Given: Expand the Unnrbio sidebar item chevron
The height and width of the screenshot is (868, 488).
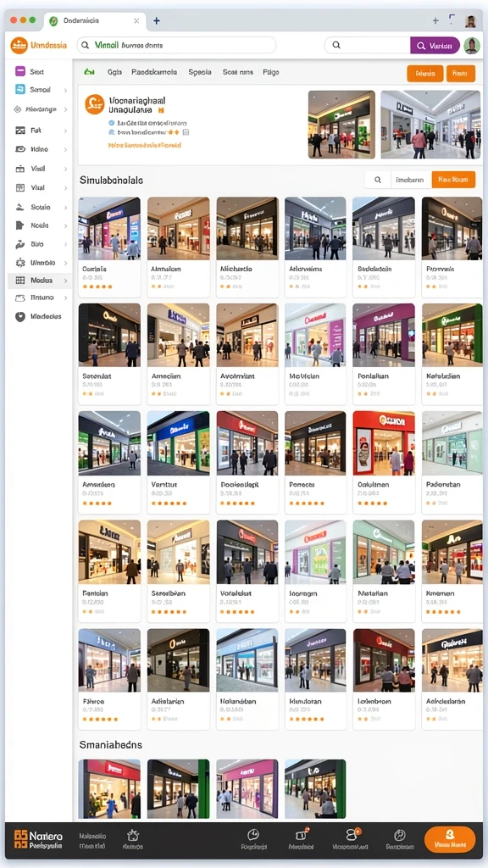Looking at the screenshot, I should [x=65, y=263].
